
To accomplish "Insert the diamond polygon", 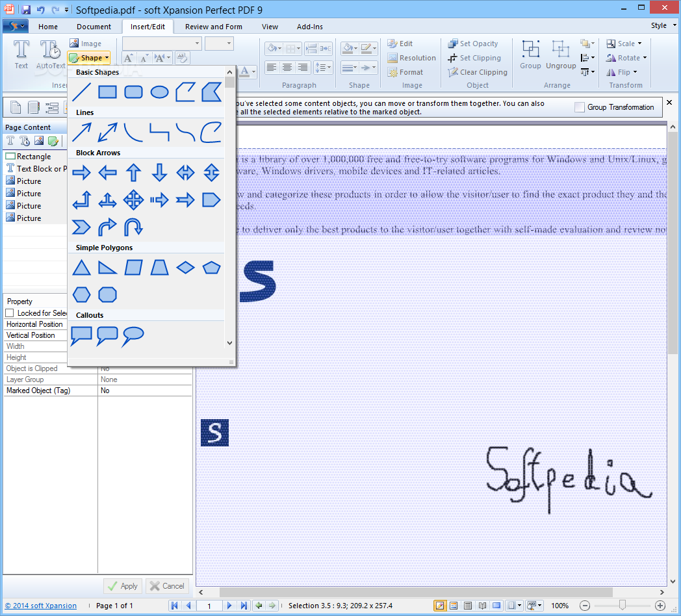I will (x=185, y=268).
